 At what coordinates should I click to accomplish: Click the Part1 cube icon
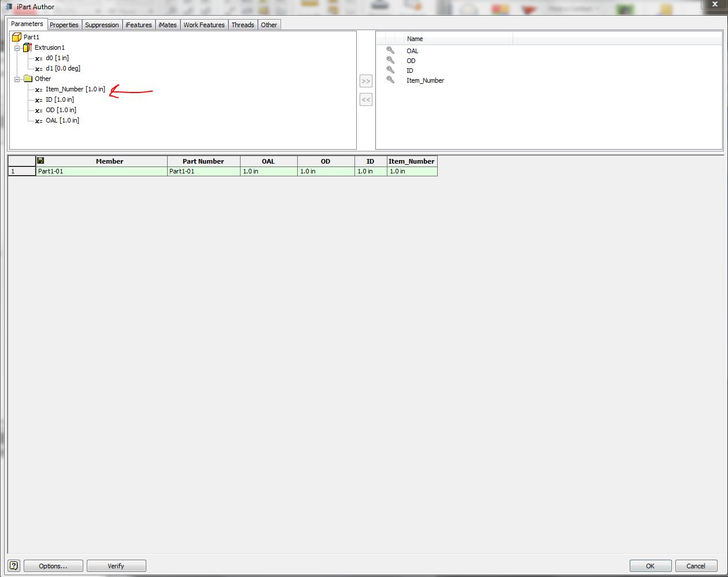click(17, 36)
